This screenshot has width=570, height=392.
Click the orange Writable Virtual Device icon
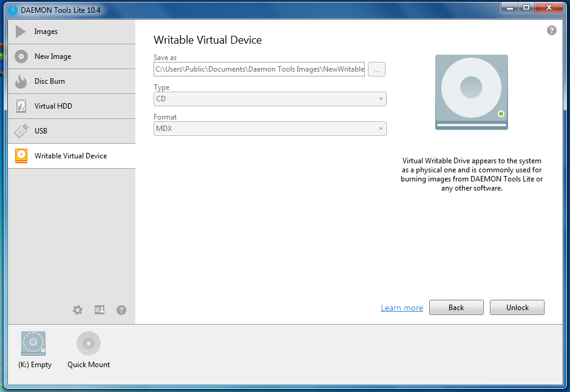[21, 156]
